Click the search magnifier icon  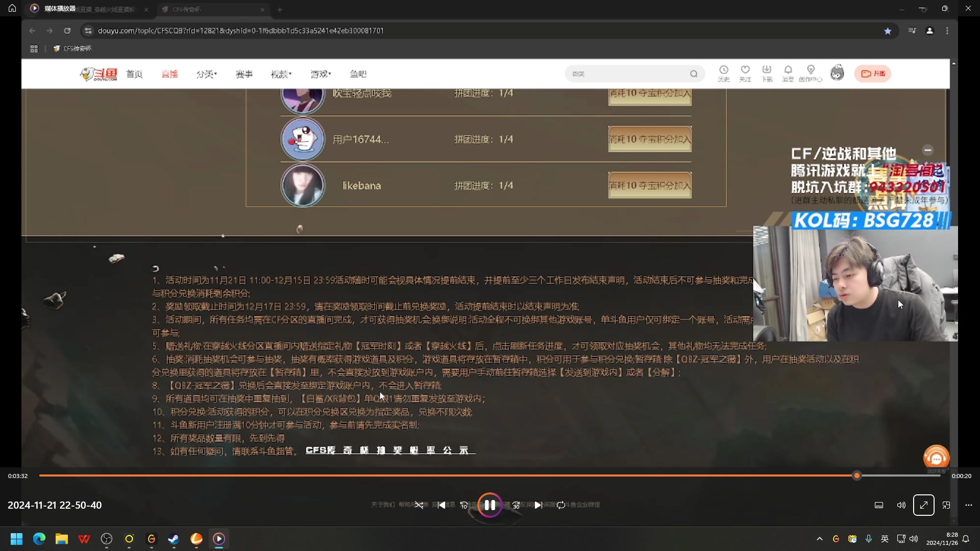pos(694,74)
